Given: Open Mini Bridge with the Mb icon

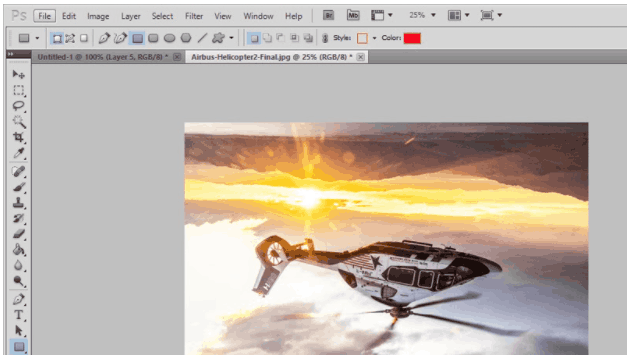Looking at the screenshot, I should click(353, 15).
